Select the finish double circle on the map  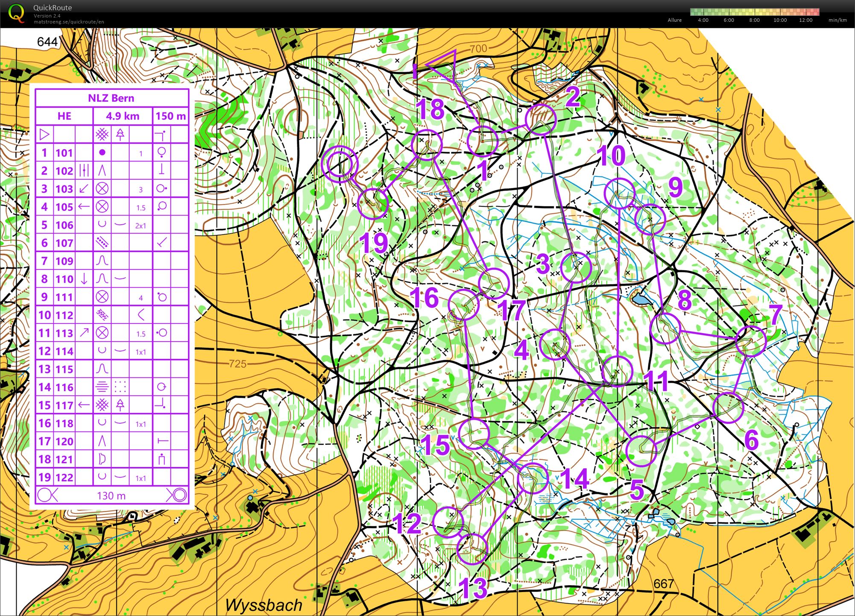click(340, 164)
